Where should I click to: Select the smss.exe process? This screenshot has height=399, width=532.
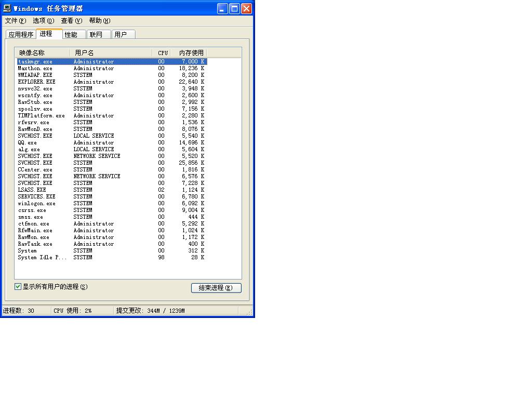click(112, 217)
